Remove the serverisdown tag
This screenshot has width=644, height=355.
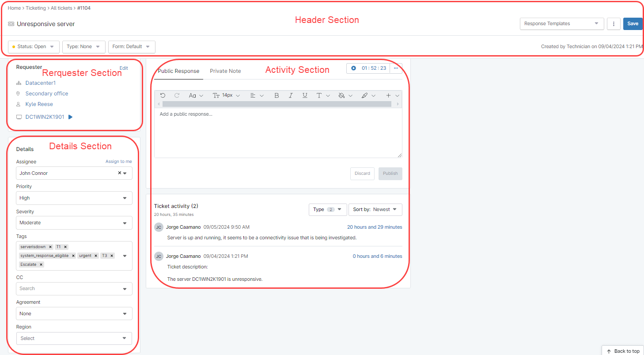coord(50,247)
